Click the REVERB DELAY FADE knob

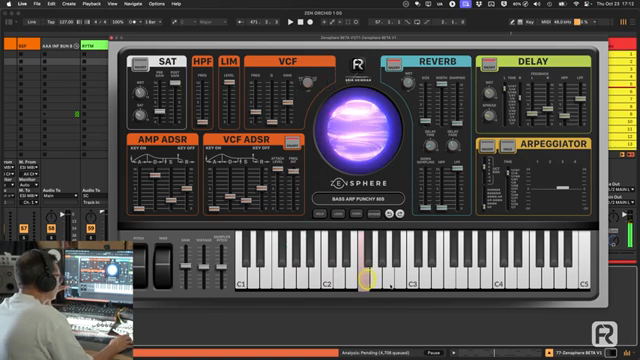tap(452, 145)
